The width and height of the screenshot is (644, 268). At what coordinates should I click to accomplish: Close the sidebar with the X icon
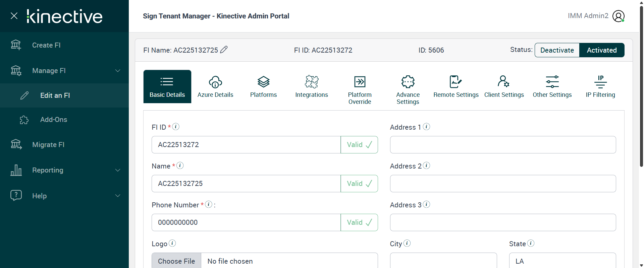click(14, 16)
